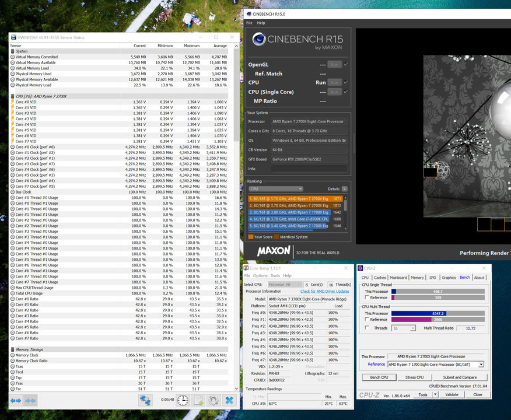Click Bench CPU button in CPU-Z
511x420 pixels.
[379, 377]
